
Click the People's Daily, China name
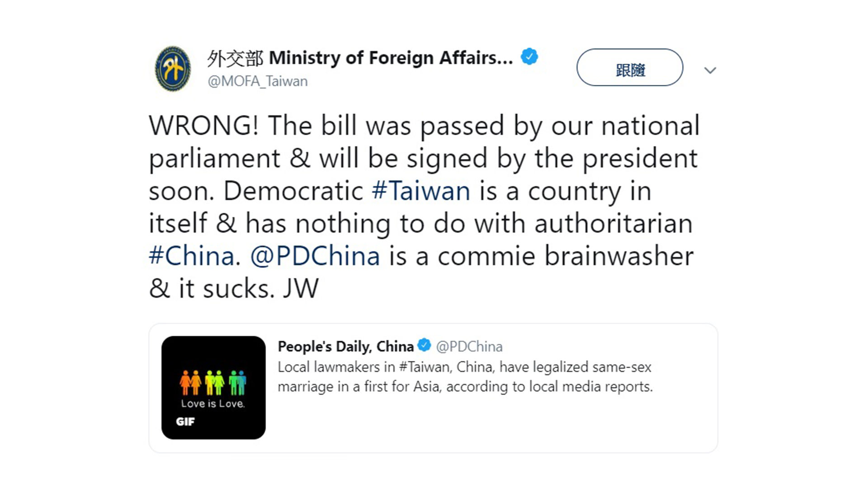[x=346, y=347]
